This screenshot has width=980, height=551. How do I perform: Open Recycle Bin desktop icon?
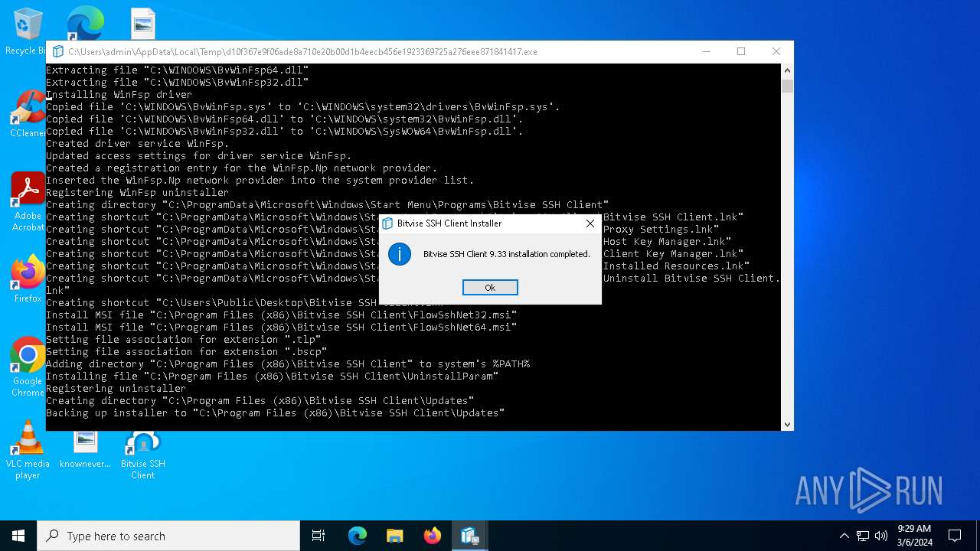26,31
